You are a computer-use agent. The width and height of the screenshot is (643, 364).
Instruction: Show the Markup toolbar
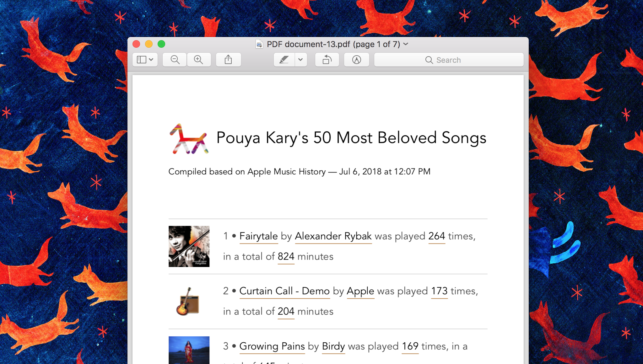(356, 60)
